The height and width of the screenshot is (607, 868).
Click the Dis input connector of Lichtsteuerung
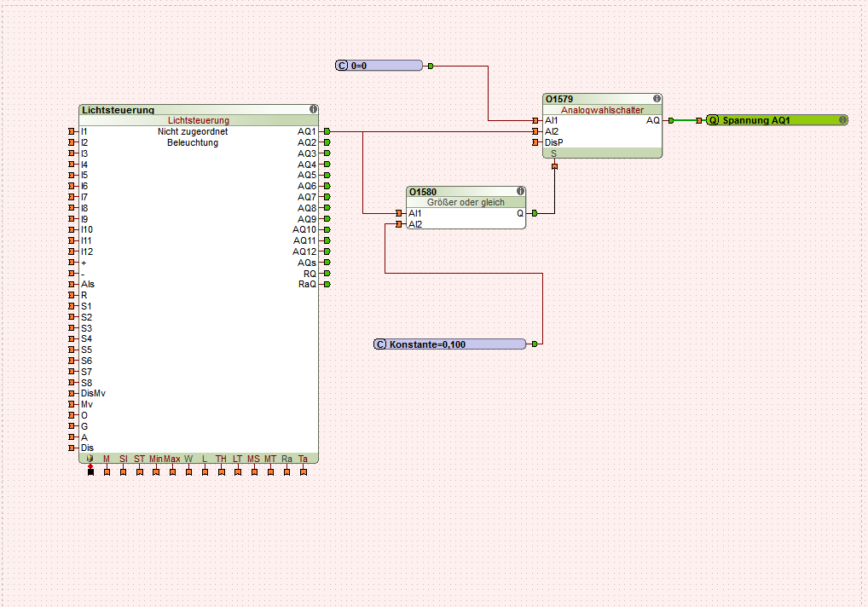(x=72, y=448)
